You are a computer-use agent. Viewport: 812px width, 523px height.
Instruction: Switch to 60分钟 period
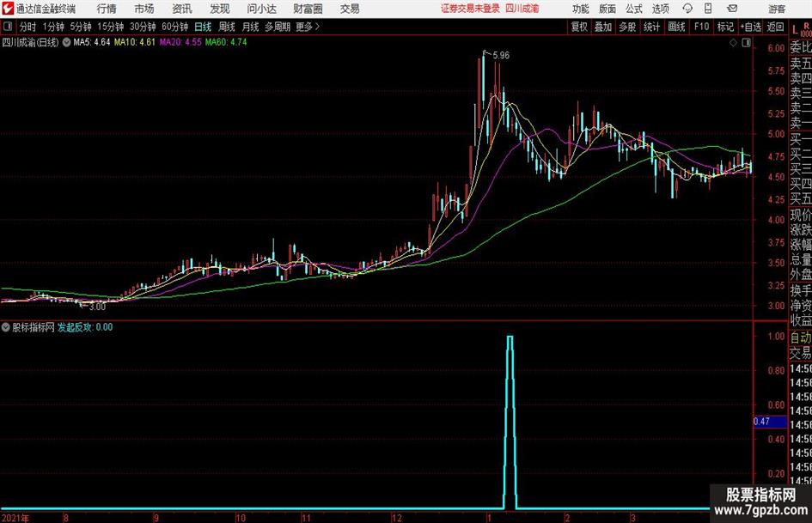pyautogui.click(x=174, y=27)
